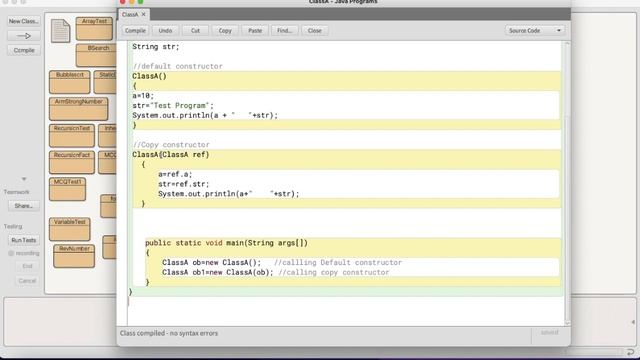
Task: Click the Cut button
Action: 195,31
